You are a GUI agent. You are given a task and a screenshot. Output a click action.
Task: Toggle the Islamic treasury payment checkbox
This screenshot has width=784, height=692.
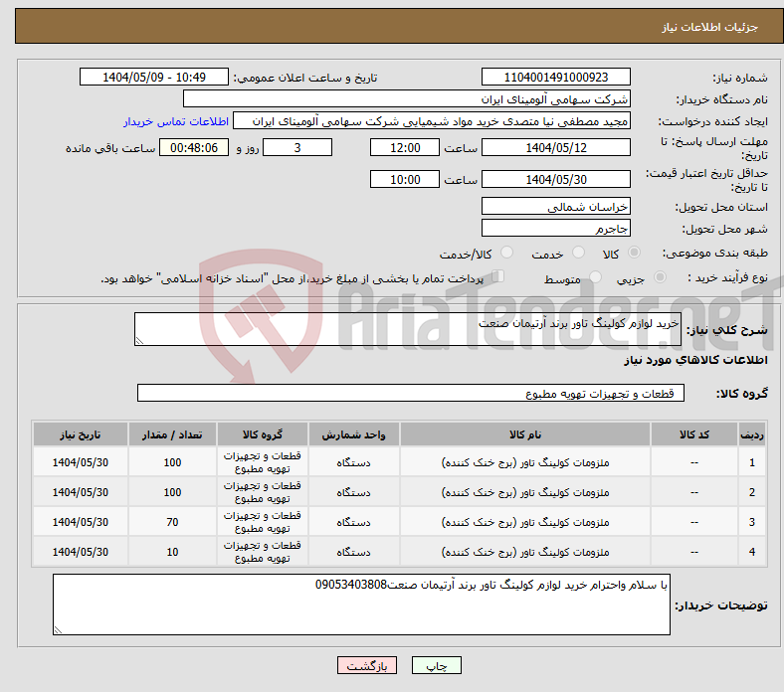pyautogui.click(x=498, y=276)
